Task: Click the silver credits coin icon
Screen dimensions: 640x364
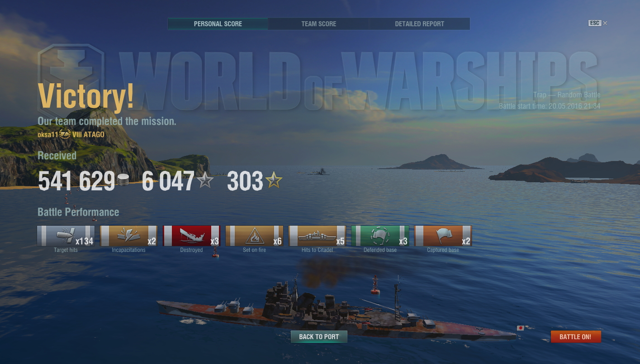Action: 123,180
